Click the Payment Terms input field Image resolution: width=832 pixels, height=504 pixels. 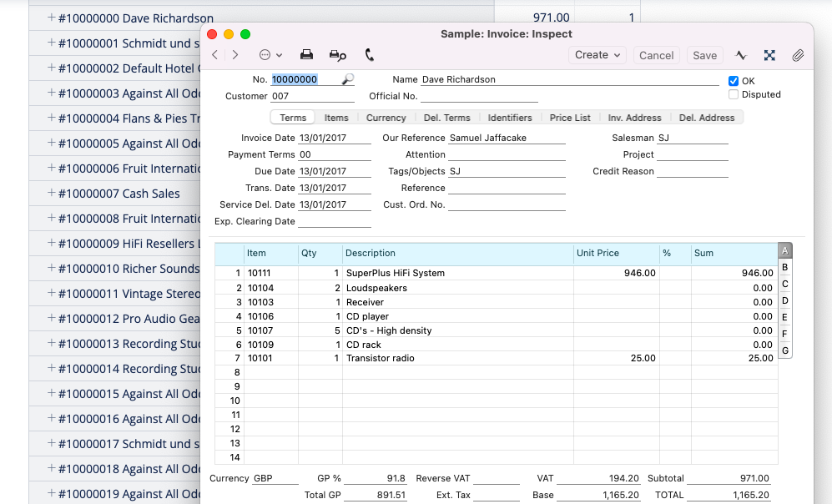point(334,154)
